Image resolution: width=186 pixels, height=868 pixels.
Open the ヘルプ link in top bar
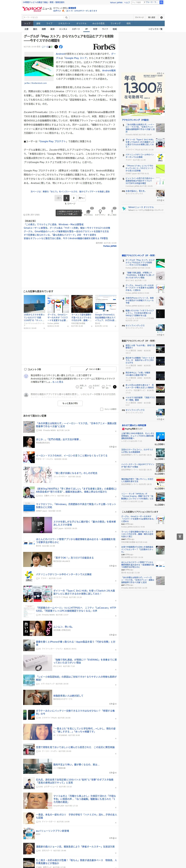pyautogui.click(x=127, y=2)
